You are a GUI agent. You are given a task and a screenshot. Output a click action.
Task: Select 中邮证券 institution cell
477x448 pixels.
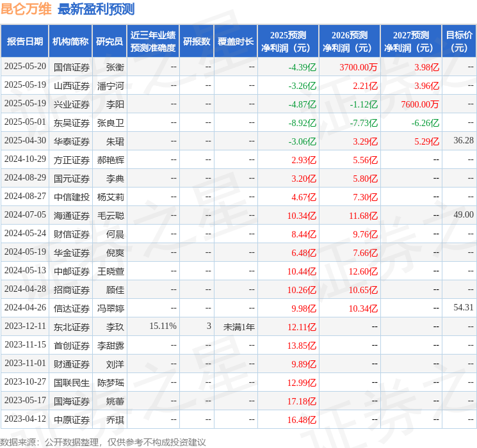(x=72, y=271)
